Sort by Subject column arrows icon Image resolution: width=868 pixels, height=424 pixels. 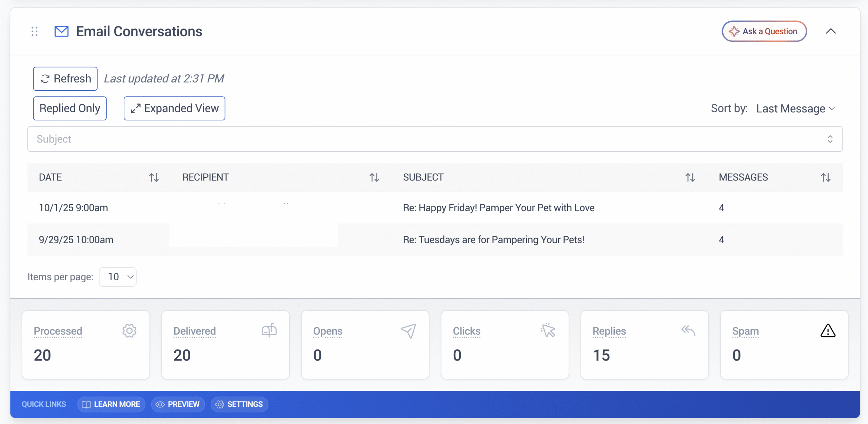[690, 177]
